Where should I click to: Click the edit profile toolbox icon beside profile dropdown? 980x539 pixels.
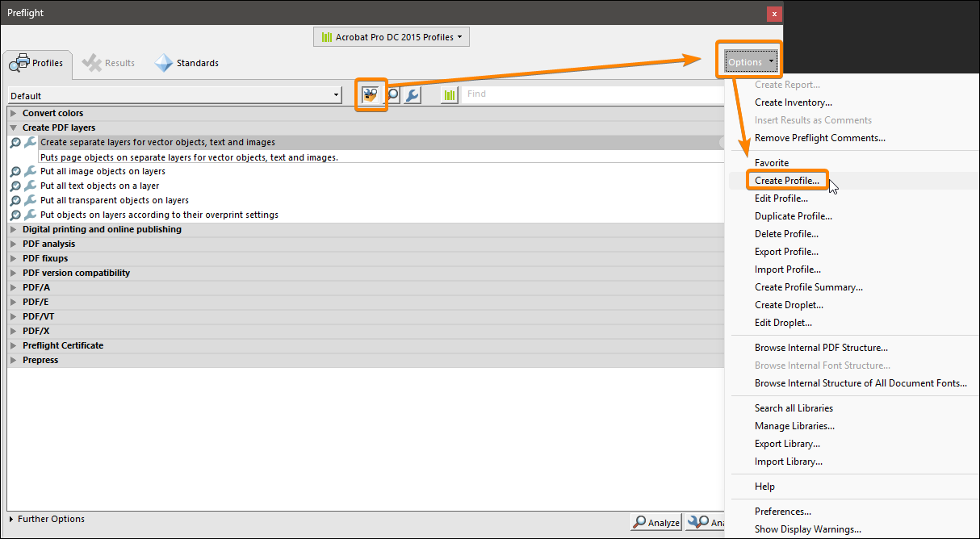371,94
